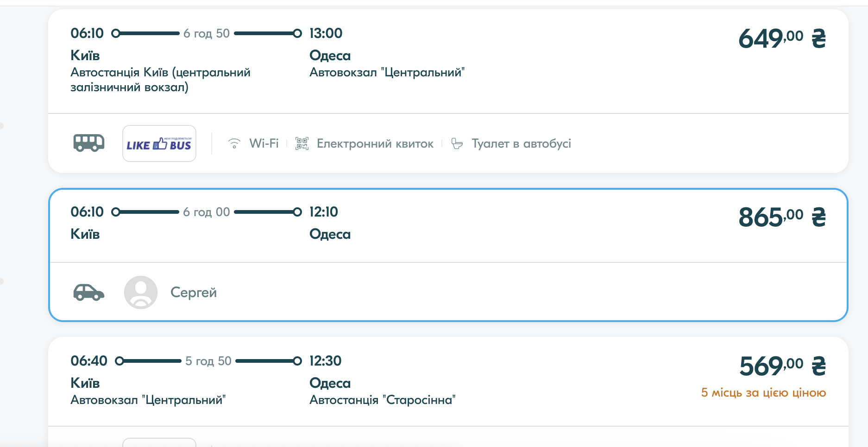Screen dimensions: 868x447
Task: Click the Wi-Fi text label
Action: pyautogui.click(x=264, y=143)
